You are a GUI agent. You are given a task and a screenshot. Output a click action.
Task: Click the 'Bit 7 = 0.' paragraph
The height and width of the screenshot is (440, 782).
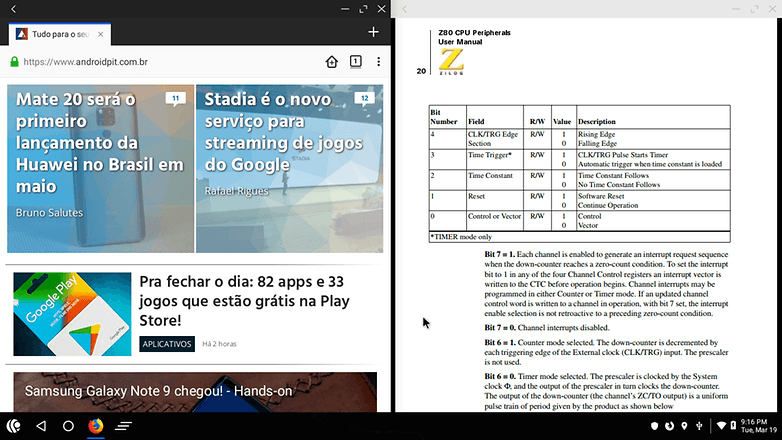coord(547,328)
